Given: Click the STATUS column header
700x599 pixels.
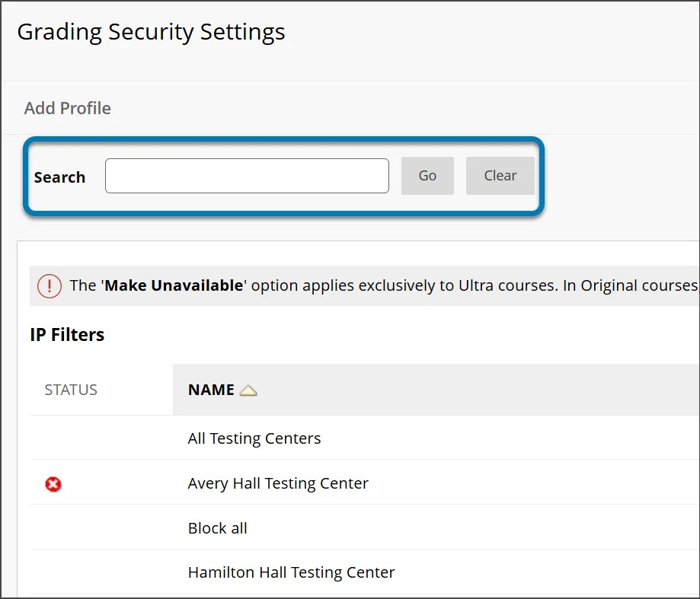Looking at the screenshot, I should click(x=70, y=389).
